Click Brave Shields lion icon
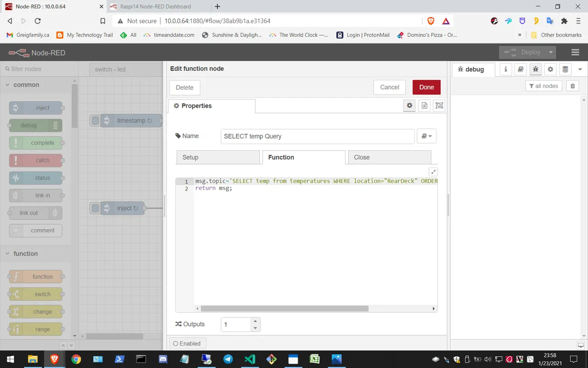This screenshot has height=368, width=588. 431,21
